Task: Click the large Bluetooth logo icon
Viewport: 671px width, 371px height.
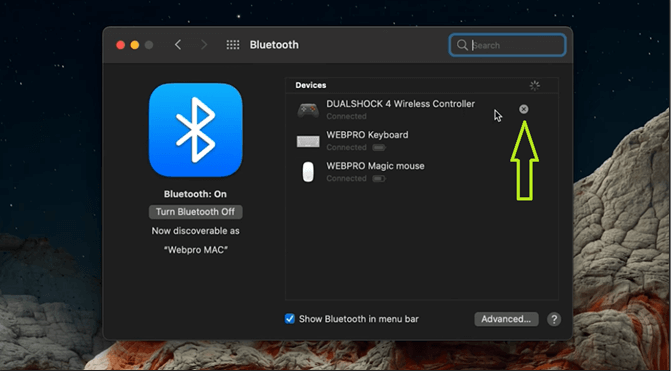Action: pyautogui.click(x=196, y=130)
